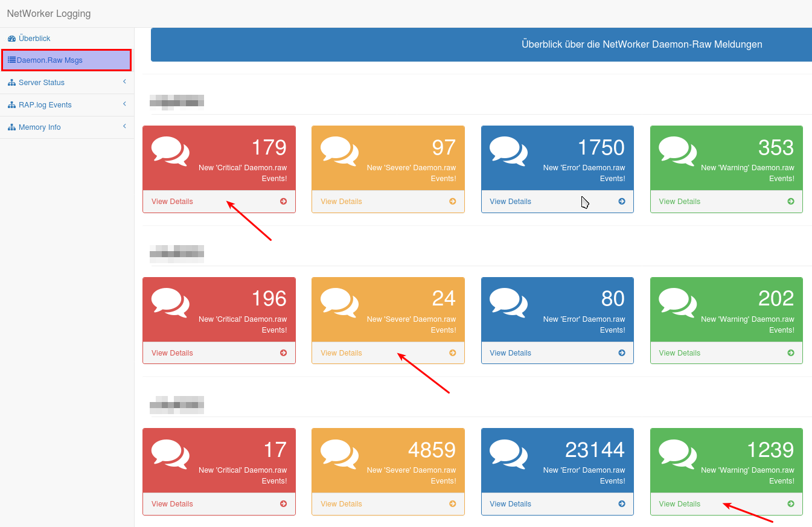This screenshot has width=812, height=527.
Task: View Details of 24 Severe events
Action: (341, 353)
